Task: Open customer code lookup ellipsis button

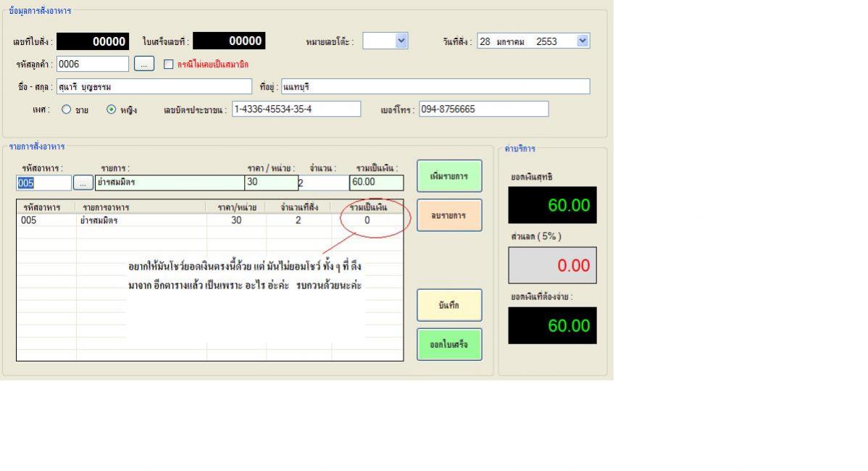Action: (144, 64)
